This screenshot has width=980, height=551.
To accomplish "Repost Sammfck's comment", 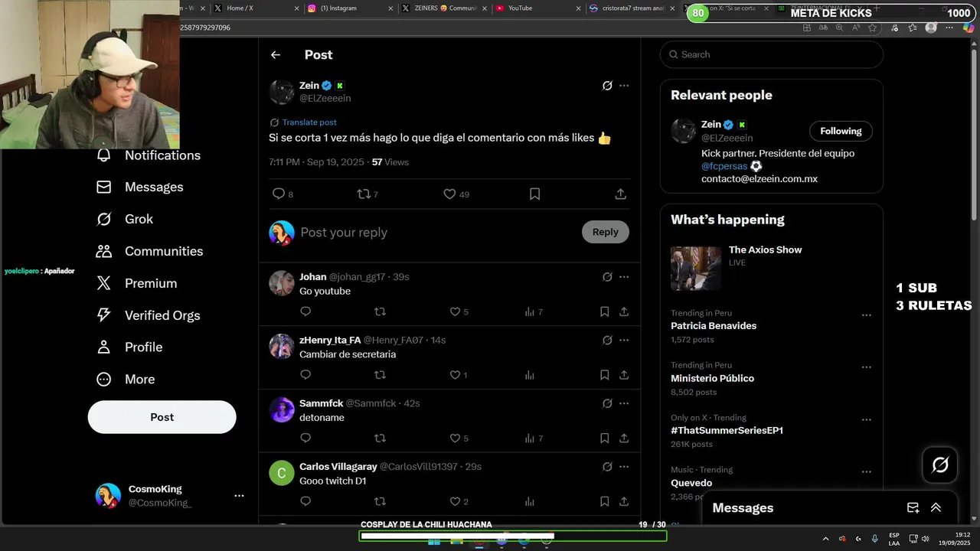I will point(380,439).
